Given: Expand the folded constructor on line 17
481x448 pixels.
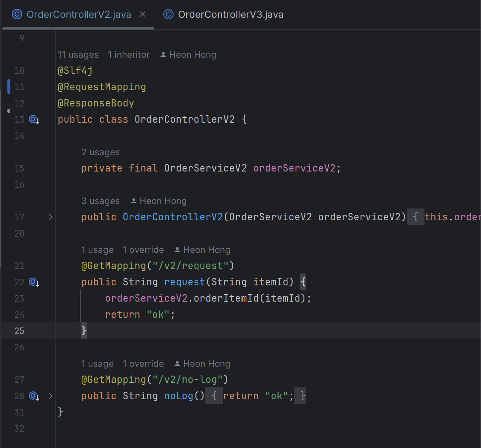Looking at the screenshot, I should [x=51, y=217].
